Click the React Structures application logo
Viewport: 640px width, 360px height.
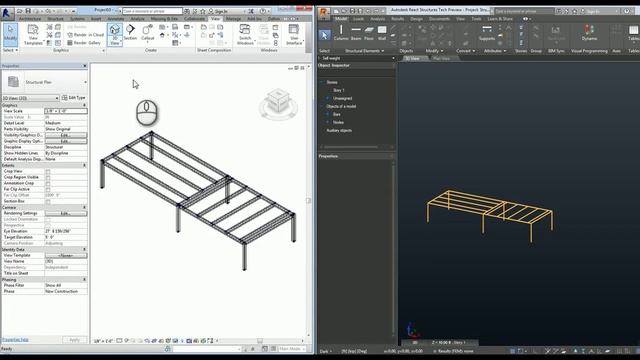pos(323,13)
